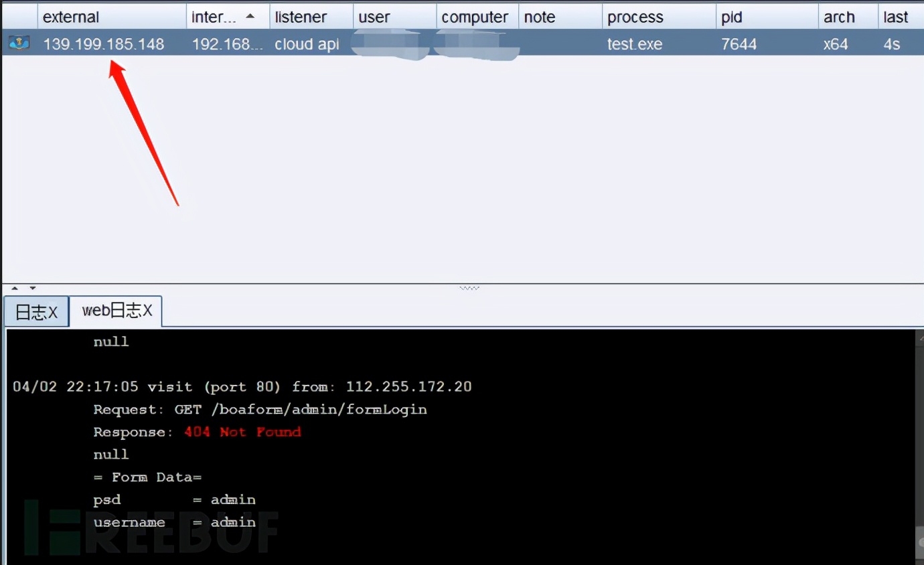Image resolution: width=924 pixels, height=565 pixels.
Task: Click the = Form Data= line
Action: click(x=147, y=477)
